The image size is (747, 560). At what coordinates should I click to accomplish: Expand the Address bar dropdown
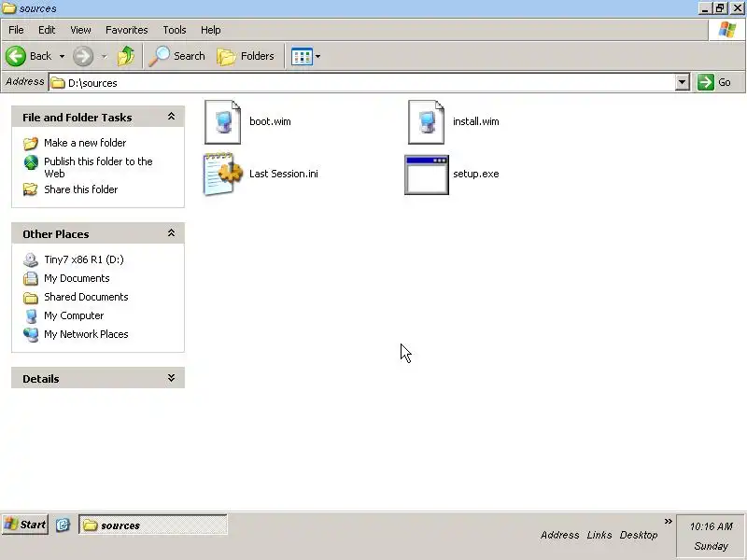click(682, 82)
